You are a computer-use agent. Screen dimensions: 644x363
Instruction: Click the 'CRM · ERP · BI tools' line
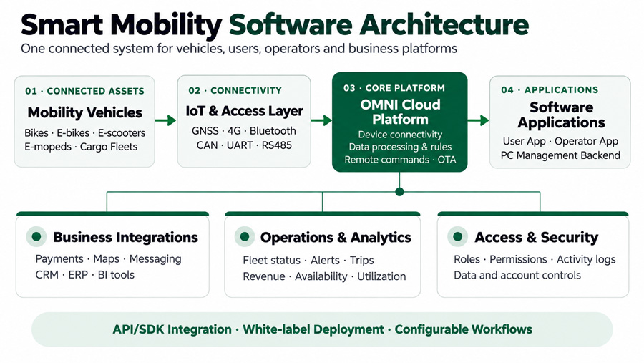click(x=84, y=275)
